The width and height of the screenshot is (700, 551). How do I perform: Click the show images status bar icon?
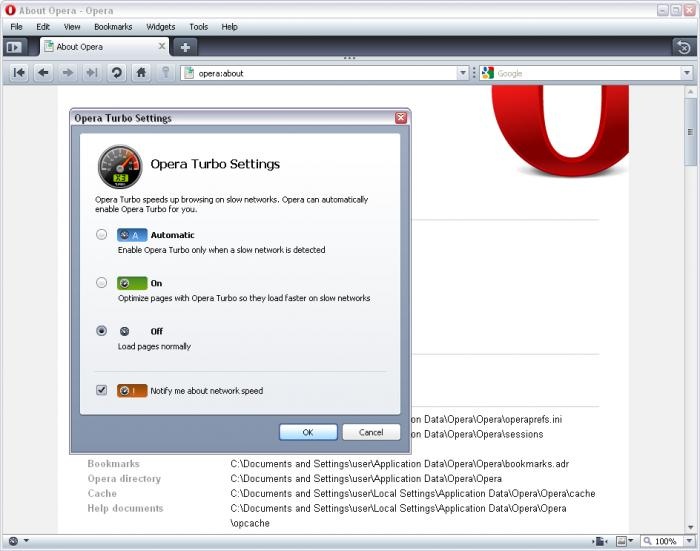pyautogui.click(x=621, y=541)
